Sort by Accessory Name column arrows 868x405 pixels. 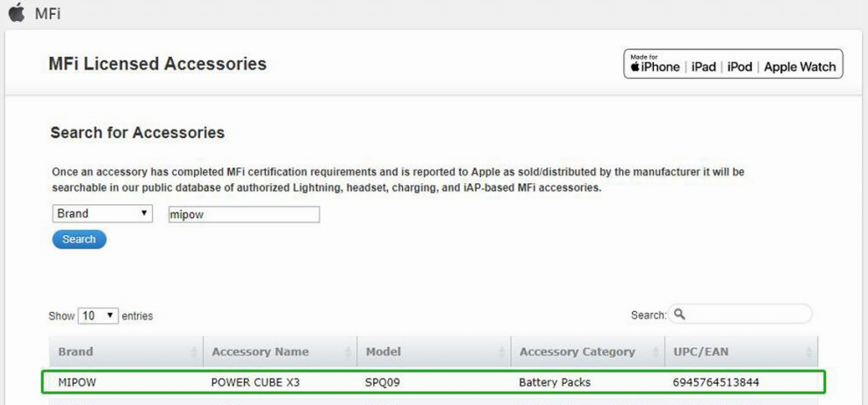pyautogui.click(x=348, y=352)
